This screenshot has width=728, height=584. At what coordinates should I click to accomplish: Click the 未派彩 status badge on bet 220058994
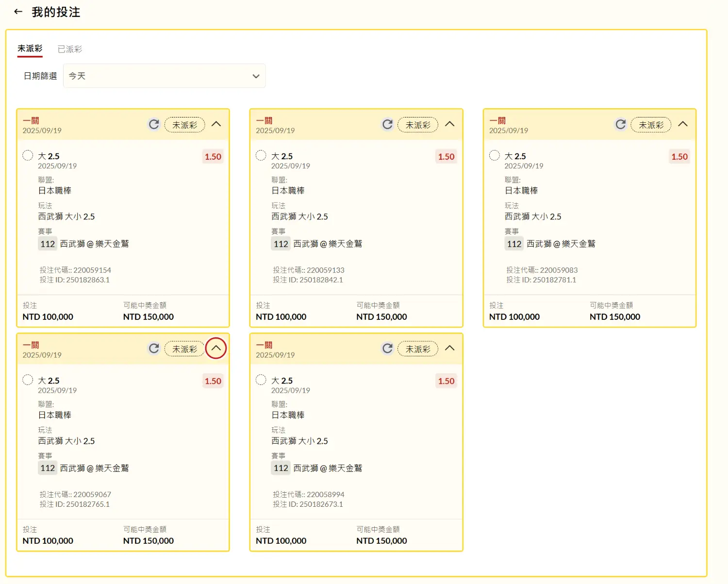click(x=418, y=349)
